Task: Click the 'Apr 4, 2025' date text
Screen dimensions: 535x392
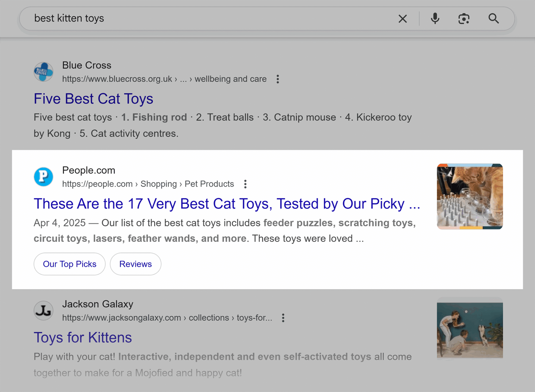Action: pos(60,223)
